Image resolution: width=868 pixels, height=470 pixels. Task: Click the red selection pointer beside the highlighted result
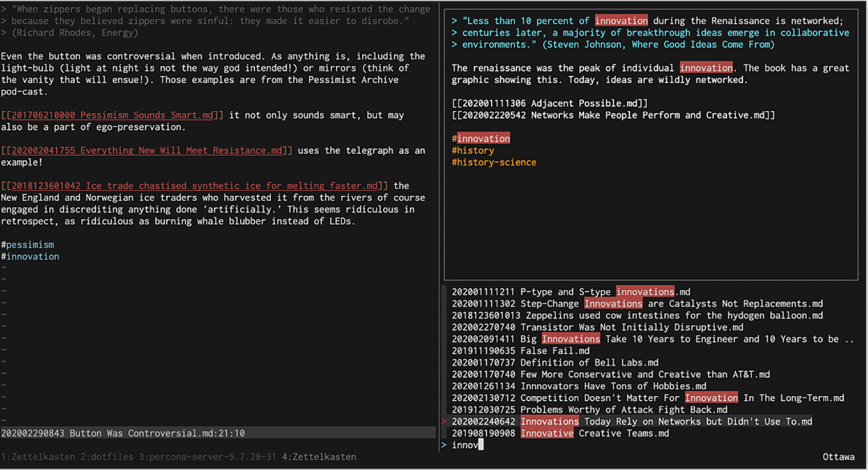point(444,422)
